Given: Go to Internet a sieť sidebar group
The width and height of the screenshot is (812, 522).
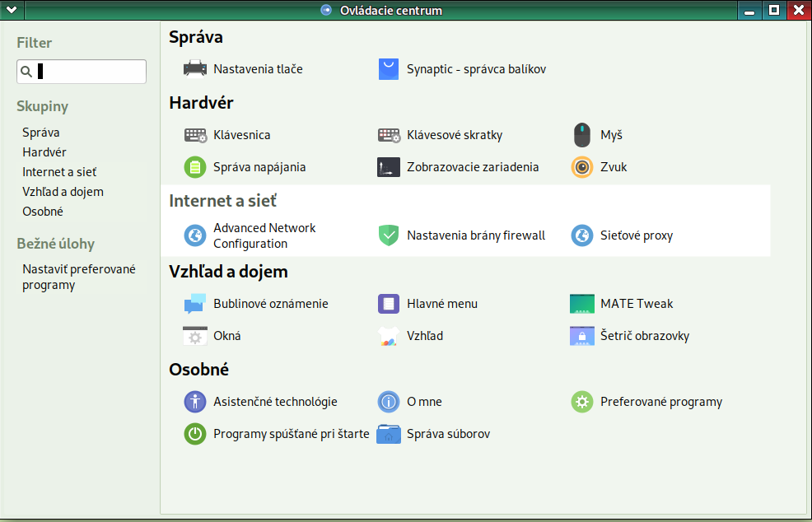Looking at the screenshot, I should (x=59, y=172).
